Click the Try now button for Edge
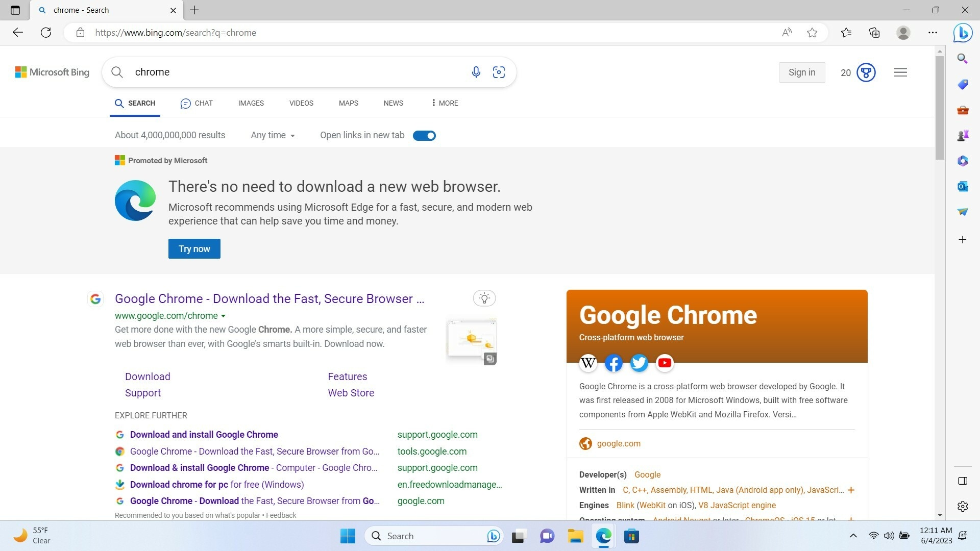980x551 pixels. click(x=194, y=248)
